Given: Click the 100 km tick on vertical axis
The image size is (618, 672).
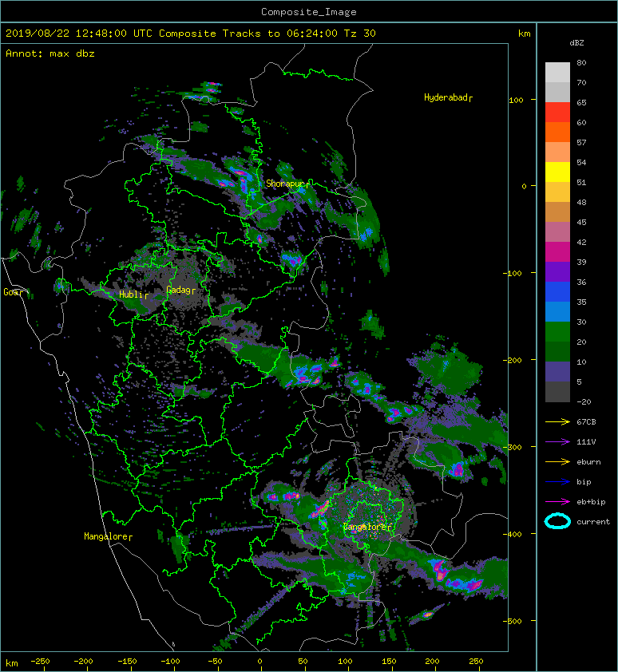Looking at the screenshot, I should coord(516,101).
